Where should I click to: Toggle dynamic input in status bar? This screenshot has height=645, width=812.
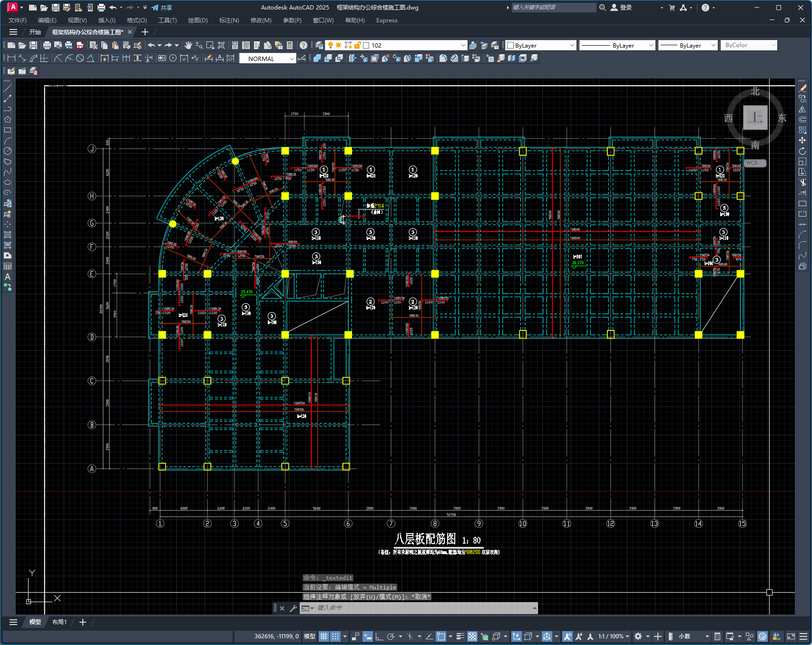(367, 636)
